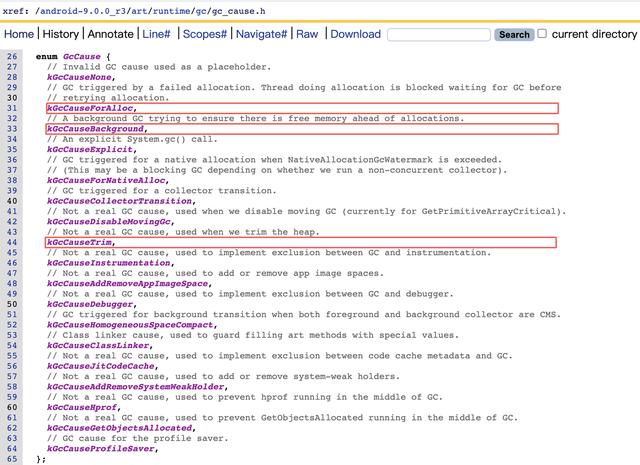Viewport: 640px width, 465px height.
Task: Toggle Line# display link
Action: tap(156, 34)
